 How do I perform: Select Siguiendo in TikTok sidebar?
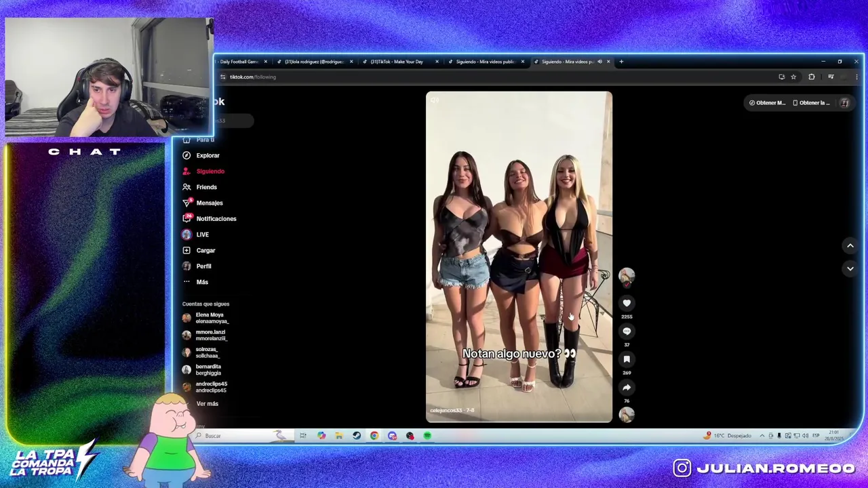pos(210,171)
